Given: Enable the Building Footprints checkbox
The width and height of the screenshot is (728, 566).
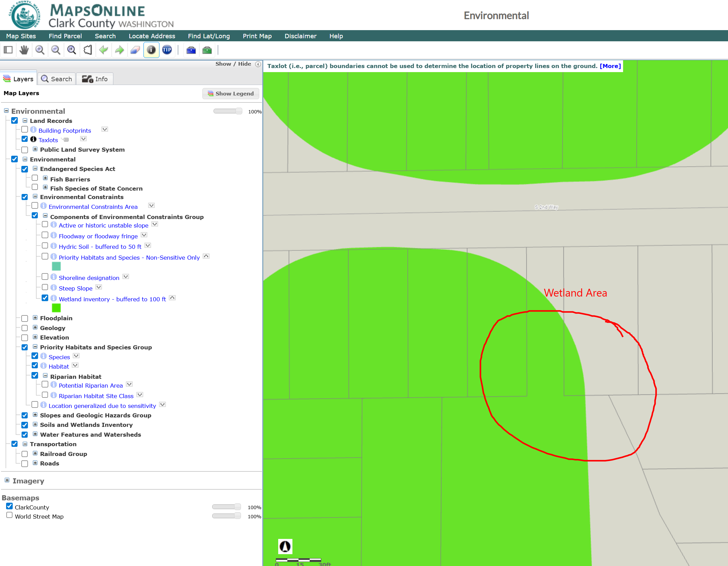Looking at the screenshot, I should [25, 130].
